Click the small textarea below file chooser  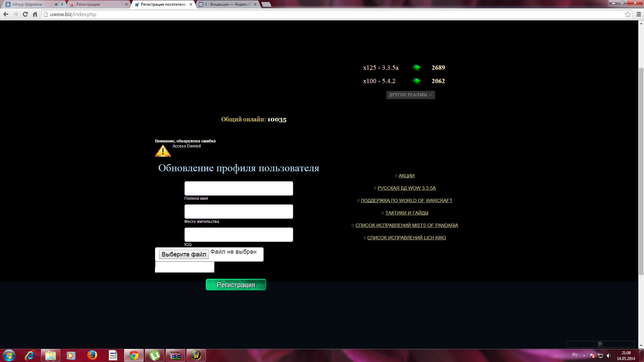(x=184, y=267)
